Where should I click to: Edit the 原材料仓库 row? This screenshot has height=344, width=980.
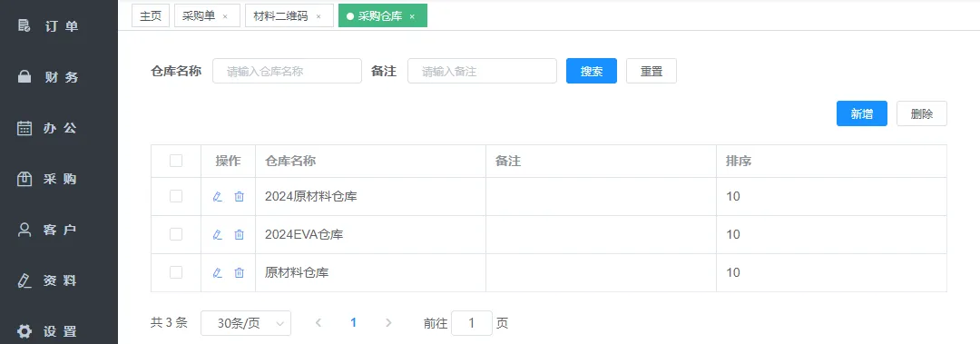[218, 272]
